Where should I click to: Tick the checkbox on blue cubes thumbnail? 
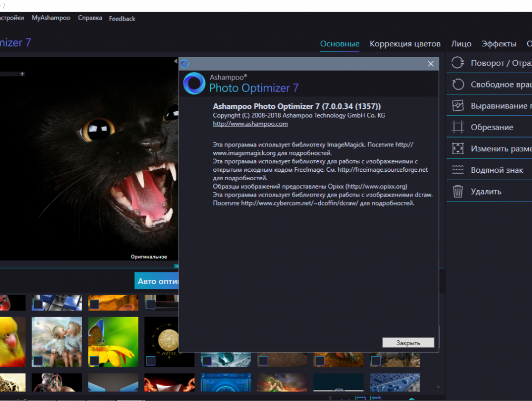pyautogui.click(x=38, y=304)
